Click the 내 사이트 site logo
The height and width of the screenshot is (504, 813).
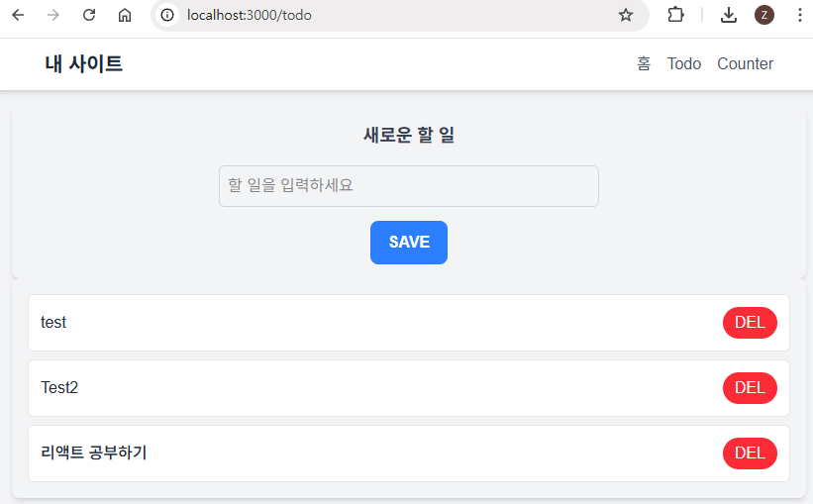[83, 63]
